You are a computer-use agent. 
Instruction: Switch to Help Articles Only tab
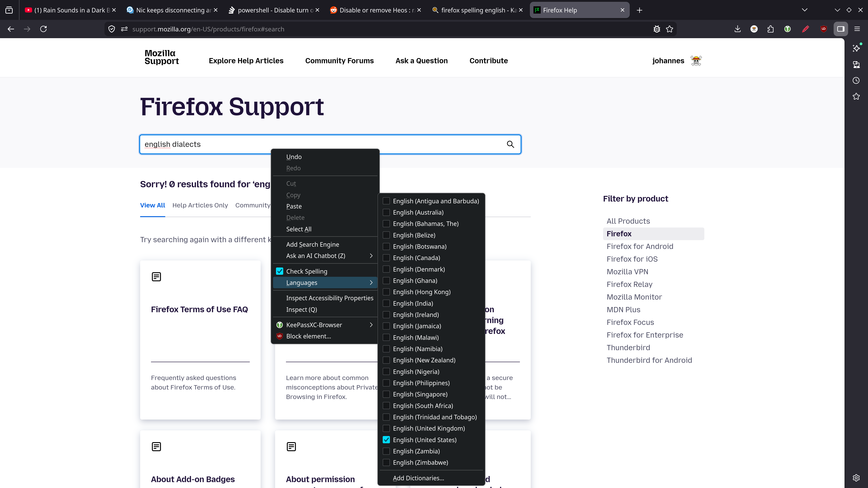click(x=200, y=205)
